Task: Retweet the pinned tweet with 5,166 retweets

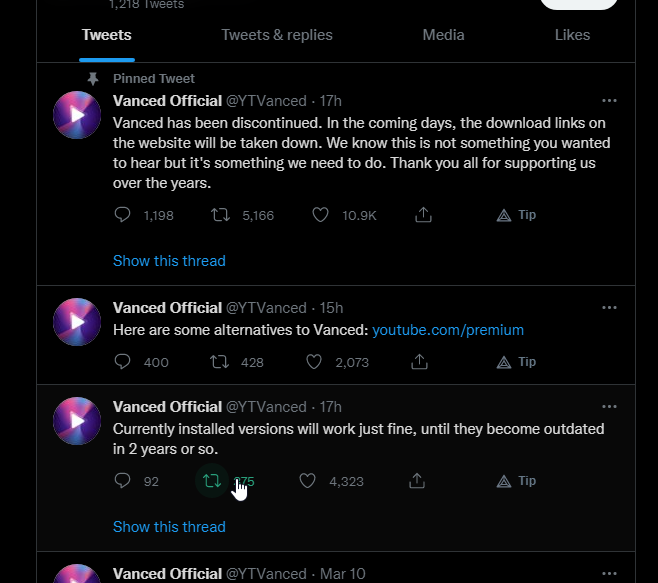Action: coord(220,215)
